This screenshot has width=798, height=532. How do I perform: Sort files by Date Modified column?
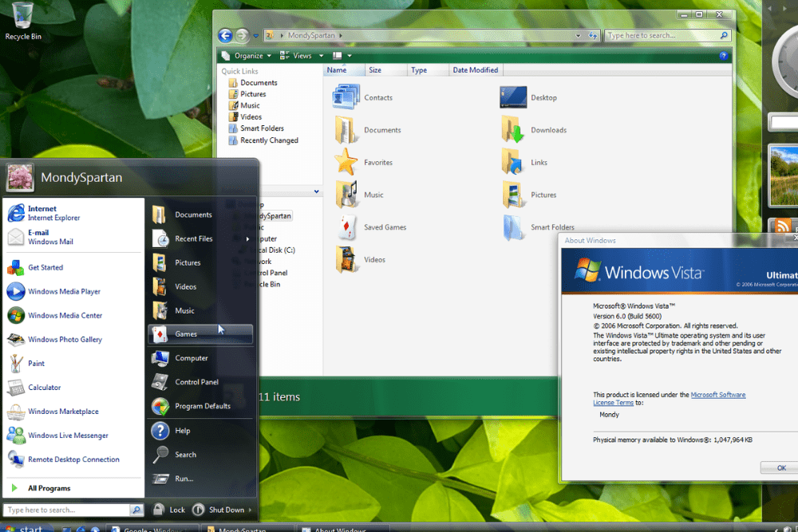tap(475, 70)
